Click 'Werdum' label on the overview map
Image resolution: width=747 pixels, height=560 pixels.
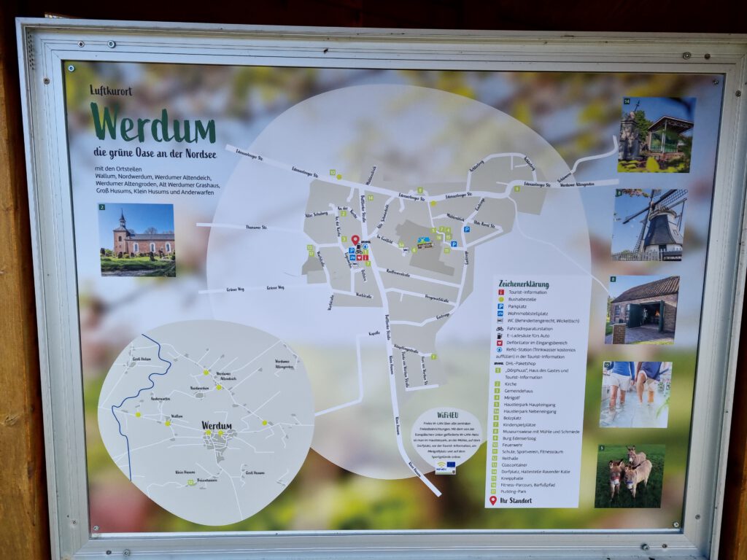pyautogui.click(x=216, y=425)
